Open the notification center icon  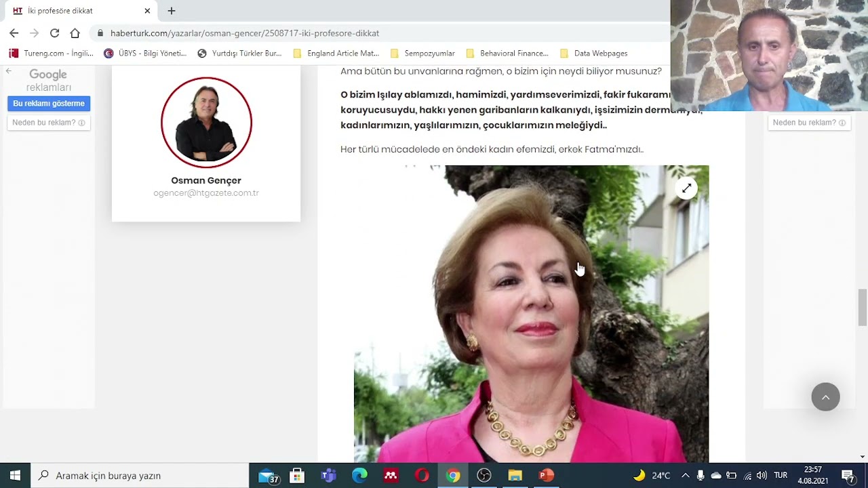pyautogui.click(x=848, y=476)
